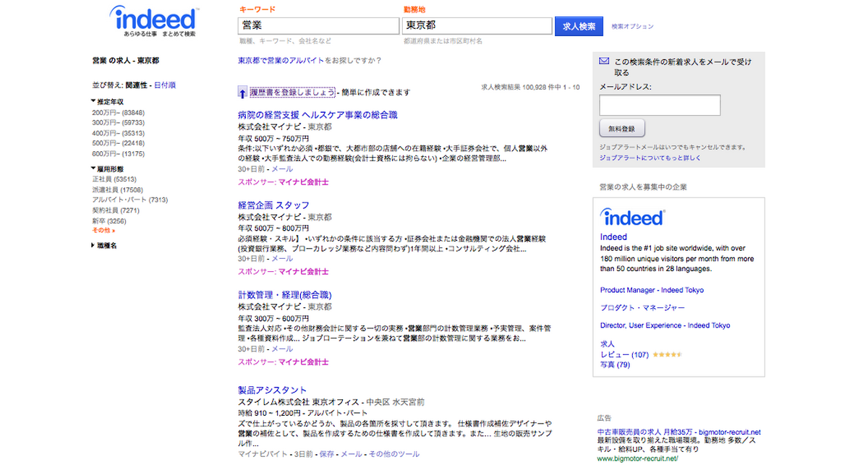Click the review star rating
This screenshot has width=868, height=470.
666,355
